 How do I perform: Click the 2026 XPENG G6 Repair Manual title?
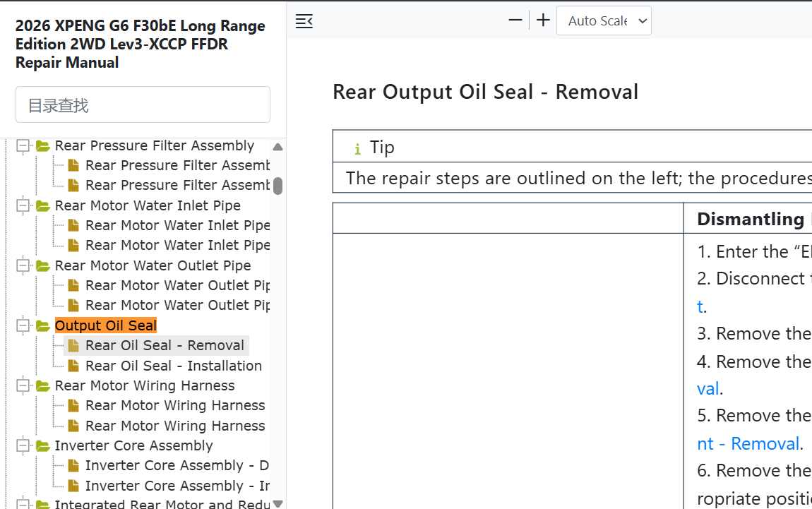[140, 44]
